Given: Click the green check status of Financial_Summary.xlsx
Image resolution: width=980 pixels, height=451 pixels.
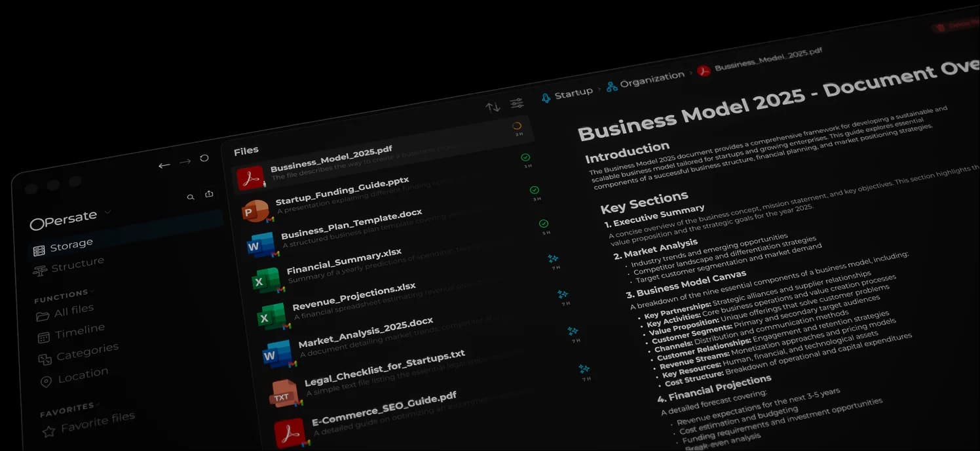Looking at the screenshot, I should 544,224.
